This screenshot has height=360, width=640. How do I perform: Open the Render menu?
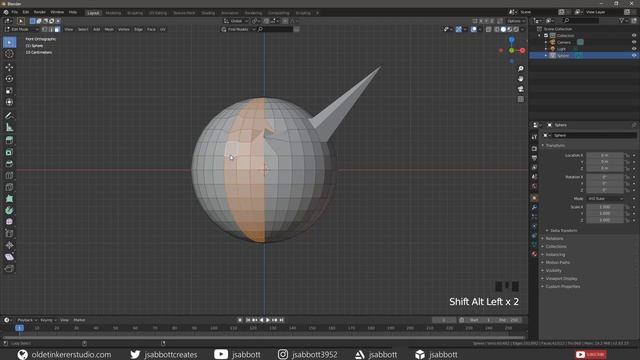40,12
